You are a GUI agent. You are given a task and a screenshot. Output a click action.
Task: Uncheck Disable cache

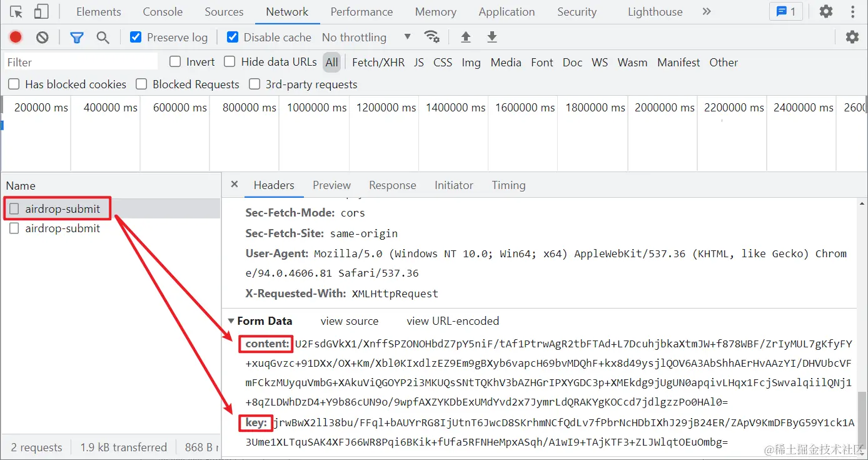233,37
